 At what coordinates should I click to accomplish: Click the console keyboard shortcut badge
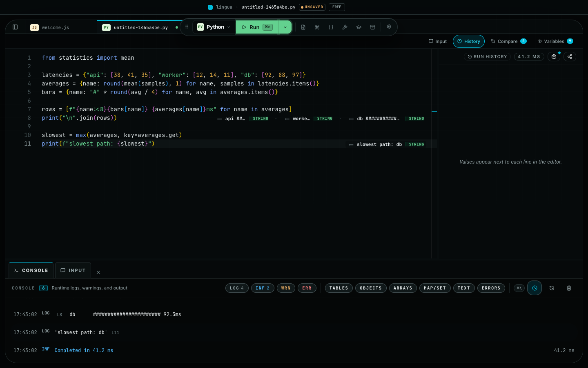(x=519, y=288)
